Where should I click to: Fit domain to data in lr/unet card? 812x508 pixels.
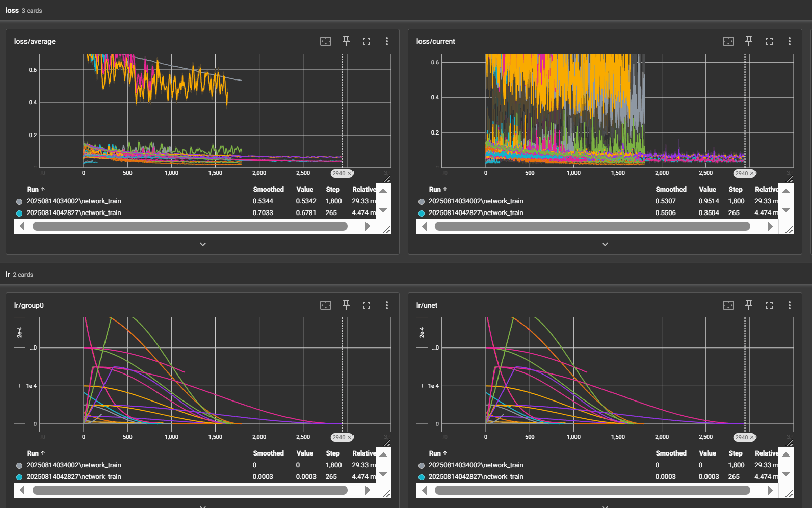728,305
